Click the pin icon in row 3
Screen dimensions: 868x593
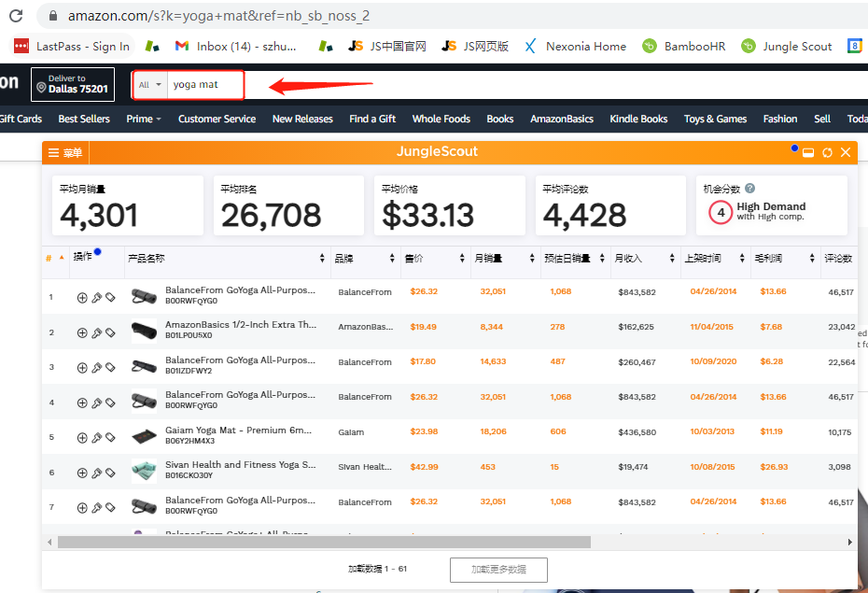[96, 368]
